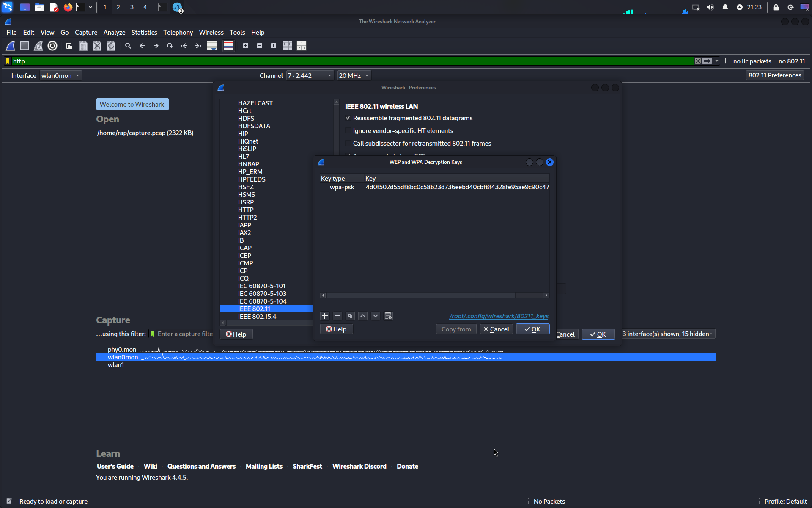
Task: Open the Interface wlan0mon dropdown
Action: pyautogui.click(x=60, y=75)
